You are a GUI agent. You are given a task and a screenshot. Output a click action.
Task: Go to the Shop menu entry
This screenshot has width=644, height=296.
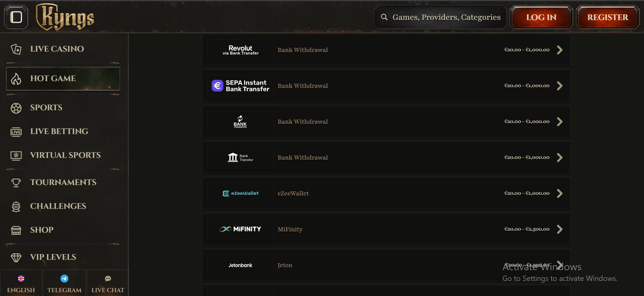(63, 230)
